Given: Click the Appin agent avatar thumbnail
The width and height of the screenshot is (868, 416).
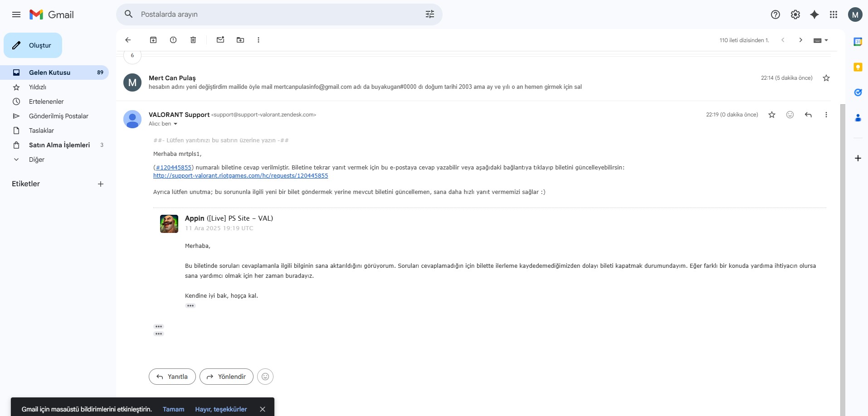Looking at the screenshot, I should coord(169,224).
